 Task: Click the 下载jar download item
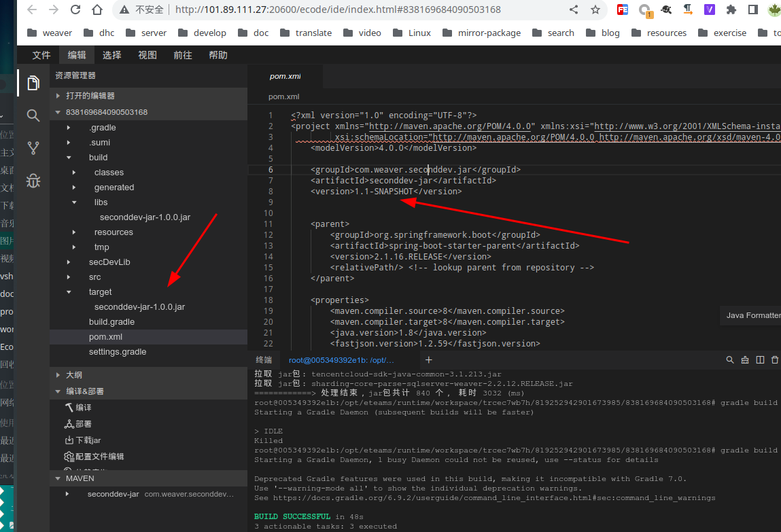point(83,440)
